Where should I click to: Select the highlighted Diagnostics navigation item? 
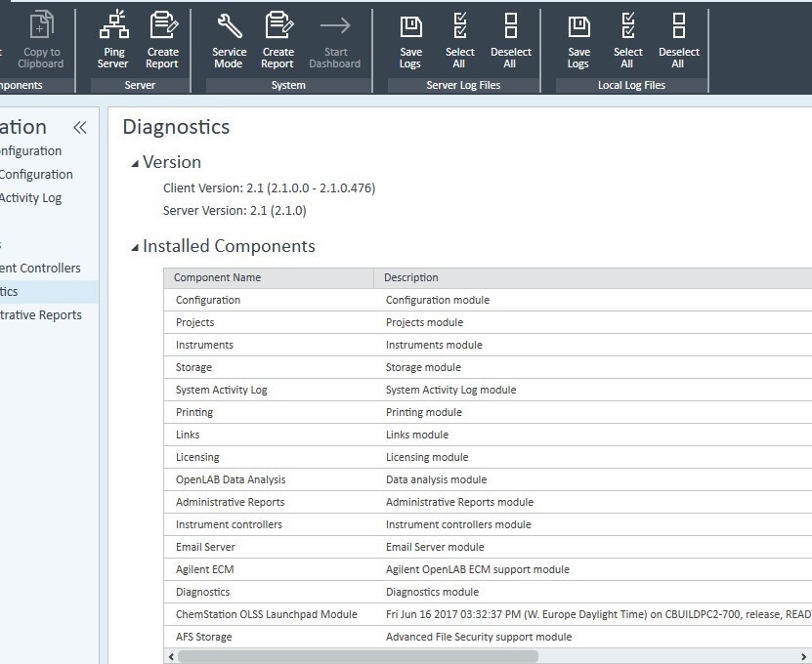pyautogui.click(x=49, y=292)
